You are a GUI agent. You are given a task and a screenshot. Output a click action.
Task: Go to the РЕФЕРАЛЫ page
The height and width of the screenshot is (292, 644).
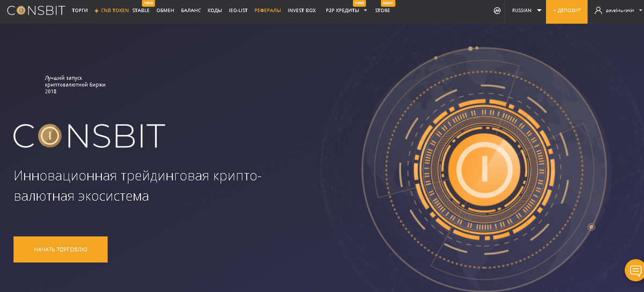pos(268,10)
